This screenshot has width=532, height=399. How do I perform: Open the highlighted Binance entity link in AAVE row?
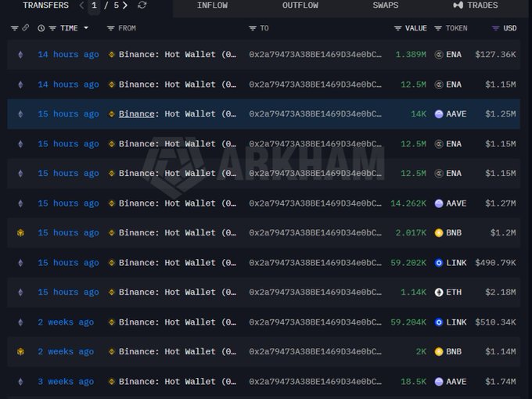pyautogui.click(x=136, y=114)
